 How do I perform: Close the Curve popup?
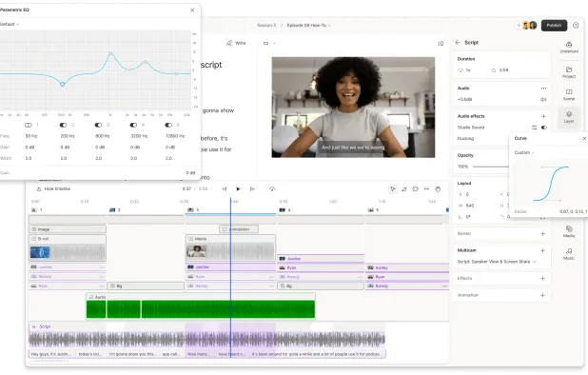(584, 138)
